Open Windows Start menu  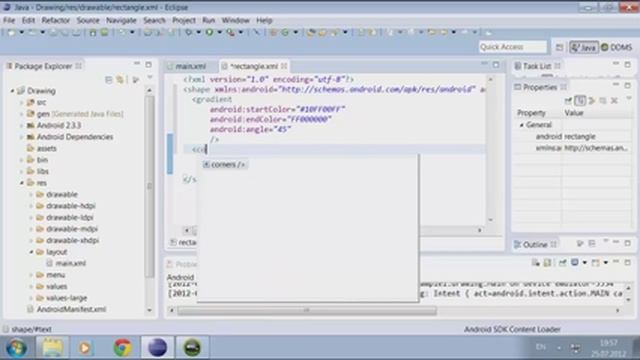click(16, 348)
